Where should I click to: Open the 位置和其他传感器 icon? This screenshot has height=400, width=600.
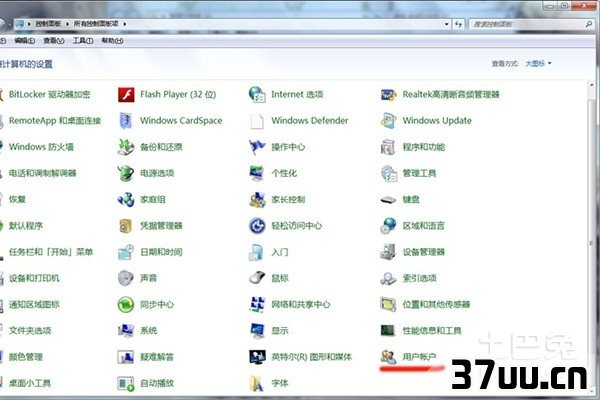(x=388, y=305)
